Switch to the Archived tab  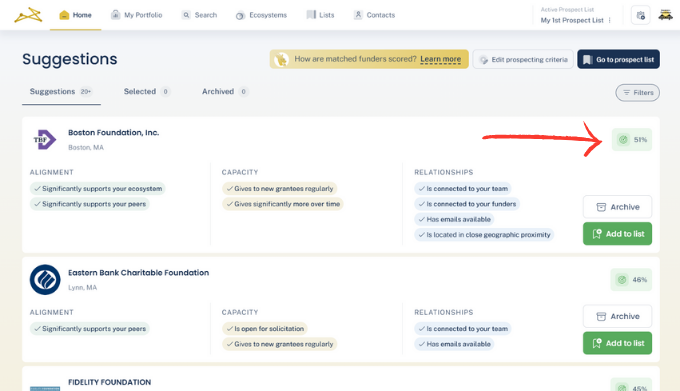click(225, 91)
